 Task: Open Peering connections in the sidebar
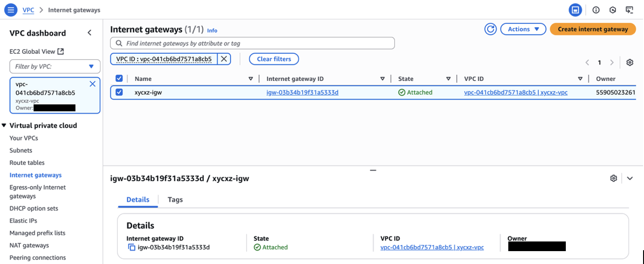(x=38, y=258)
